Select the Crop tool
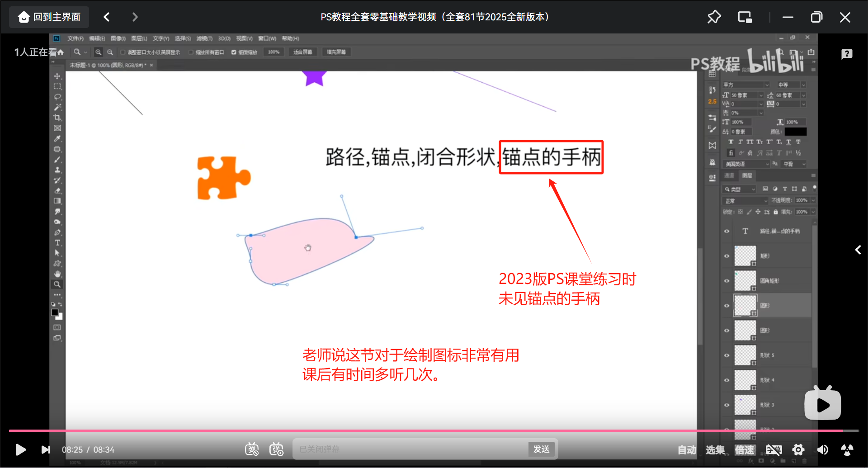868x468 pixels. click(57, 118)
